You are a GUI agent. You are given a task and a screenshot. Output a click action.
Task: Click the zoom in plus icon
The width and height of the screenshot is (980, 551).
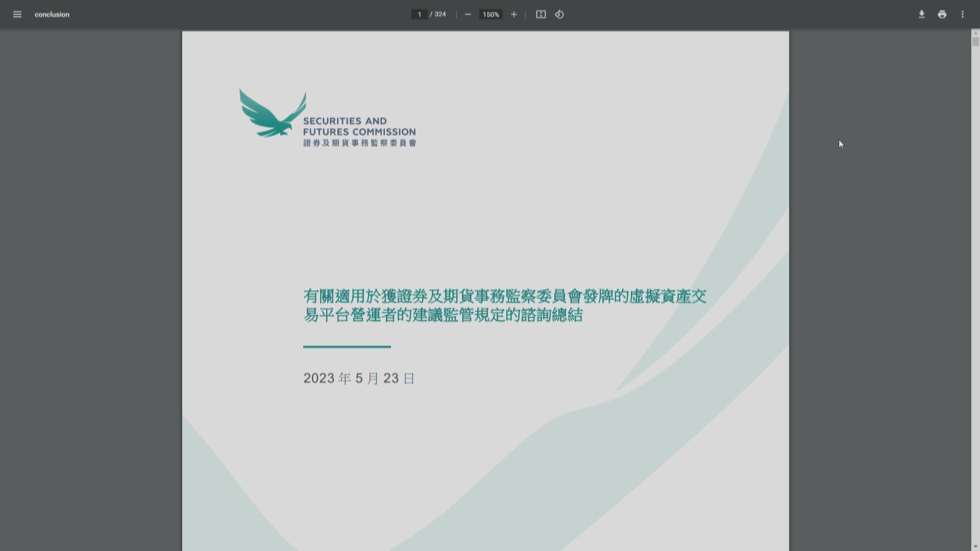(x=514, y=14)
